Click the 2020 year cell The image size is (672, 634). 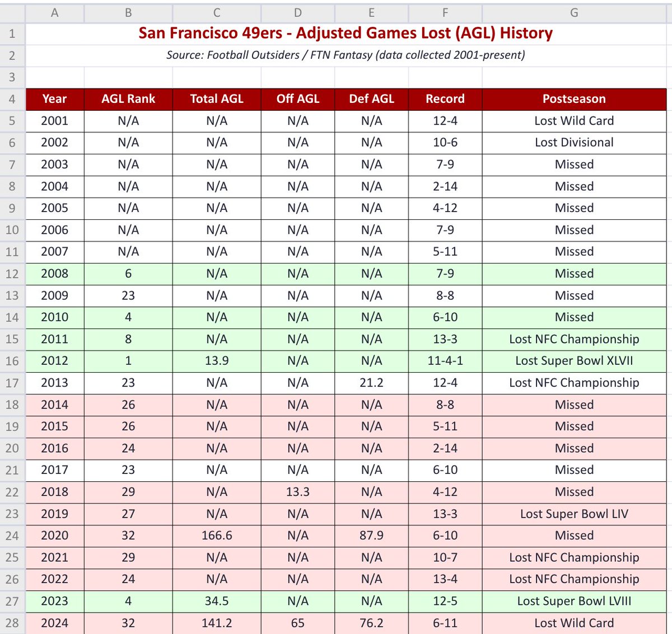pyautogui.click(x=54, y=536)
